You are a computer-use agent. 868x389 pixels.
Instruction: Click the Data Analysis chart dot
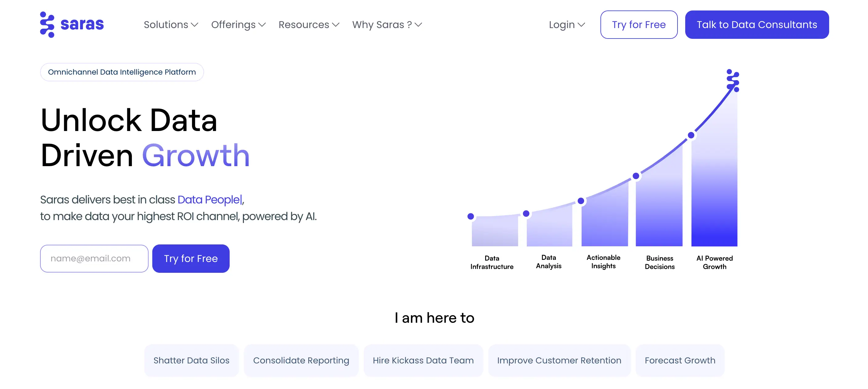point(526,213)
